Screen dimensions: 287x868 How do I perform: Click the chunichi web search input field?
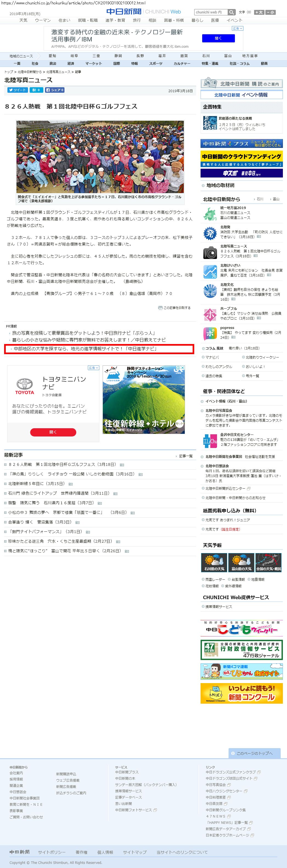point(210,12)
